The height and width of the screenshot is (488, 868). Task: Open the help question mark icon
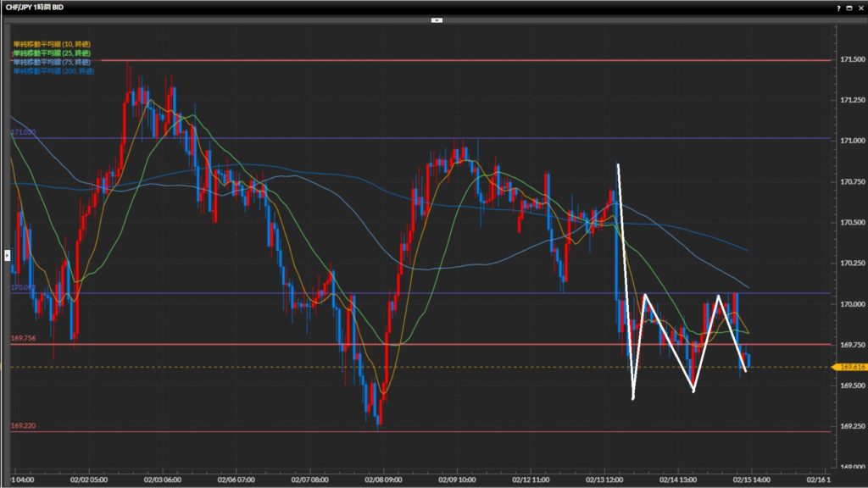point(838,7)
